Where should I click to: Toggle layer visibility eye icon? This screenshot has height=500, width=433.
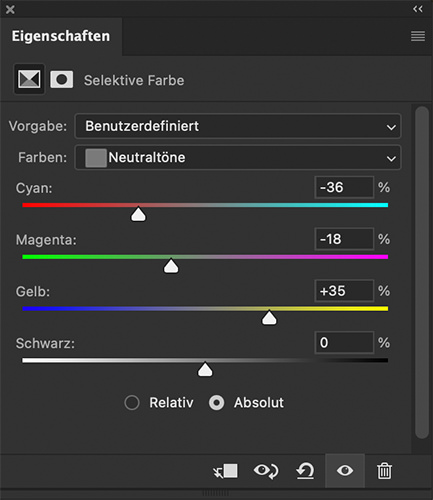pyautogui.click(x=345, y=471)
